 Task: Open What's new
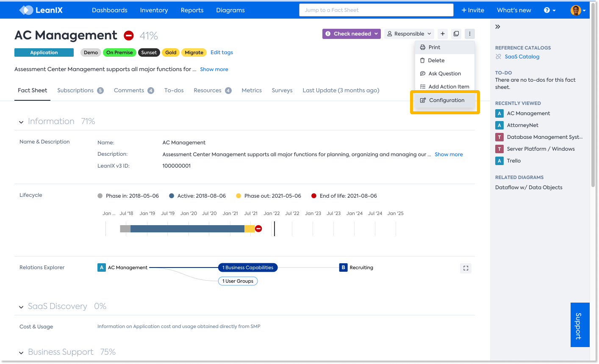pyautogui.click(x=514, y=10)
